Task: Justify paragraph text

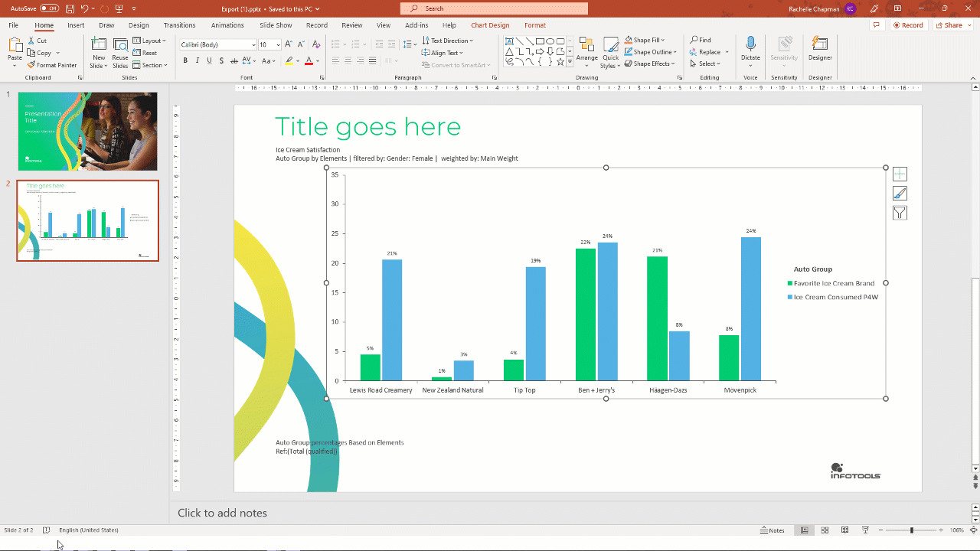Action: (x=372, y=60)
